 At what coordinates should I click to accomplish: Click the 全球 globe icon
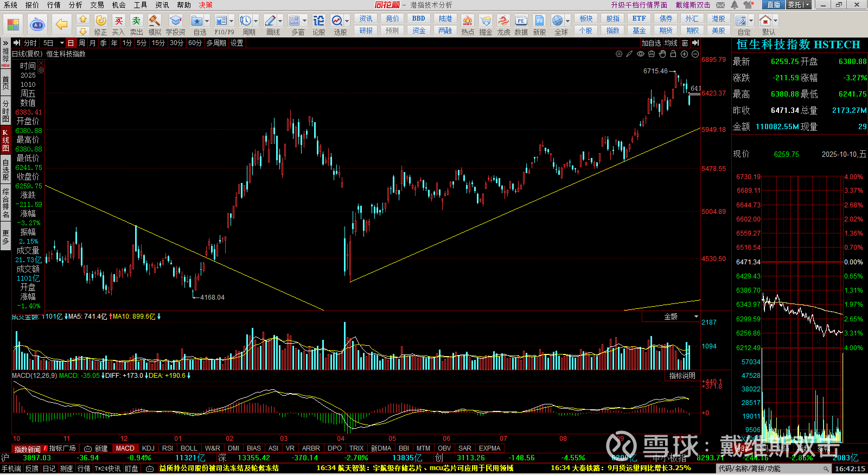pos(557,21)
